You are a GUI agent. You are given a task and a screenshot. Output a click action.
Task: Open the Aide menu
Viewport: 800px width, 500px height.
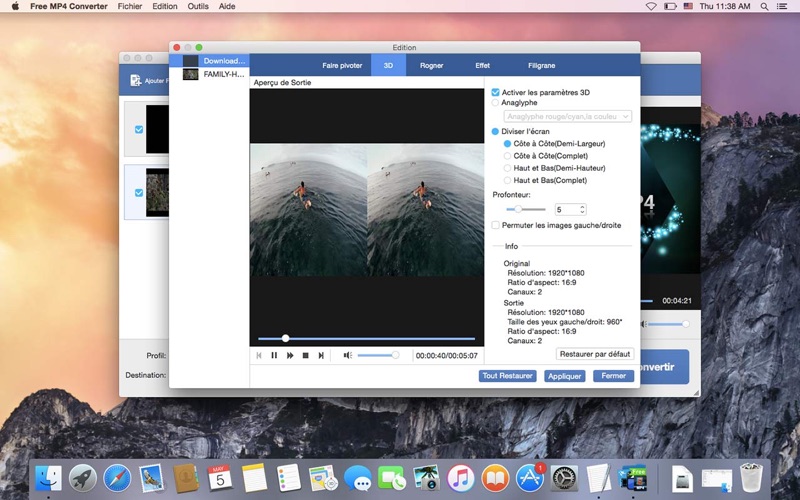(227, 6)
